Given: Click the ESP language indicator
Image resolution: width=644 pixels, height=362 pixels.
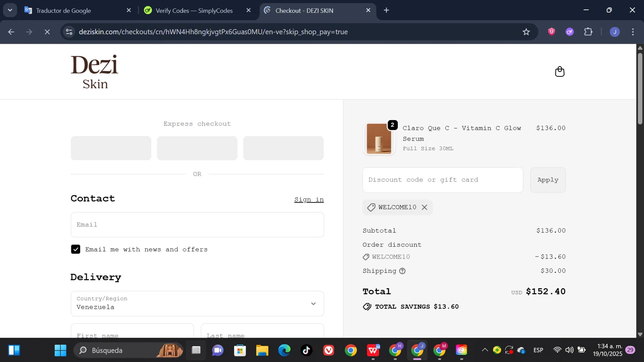Looking at the screenshot, I should click(x=538, y=350).
